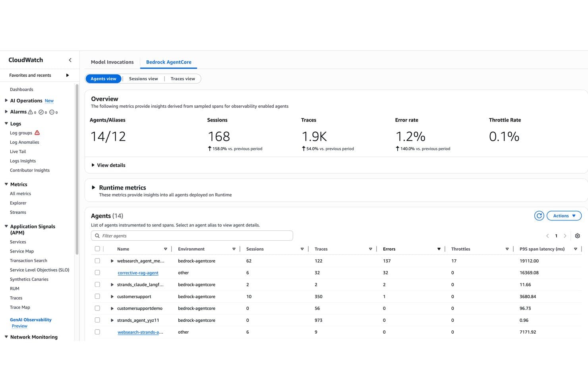
Task: Open the Actions dropdown
Action: [564, 216]
